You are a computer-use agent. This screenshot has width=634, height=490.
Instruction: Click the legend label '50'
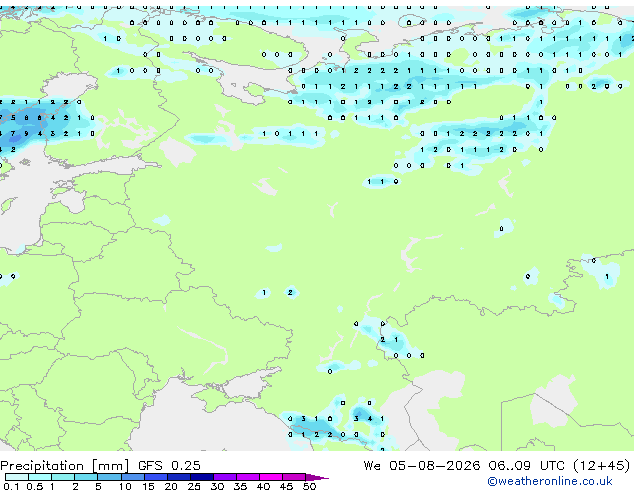[x=310, y=486]
